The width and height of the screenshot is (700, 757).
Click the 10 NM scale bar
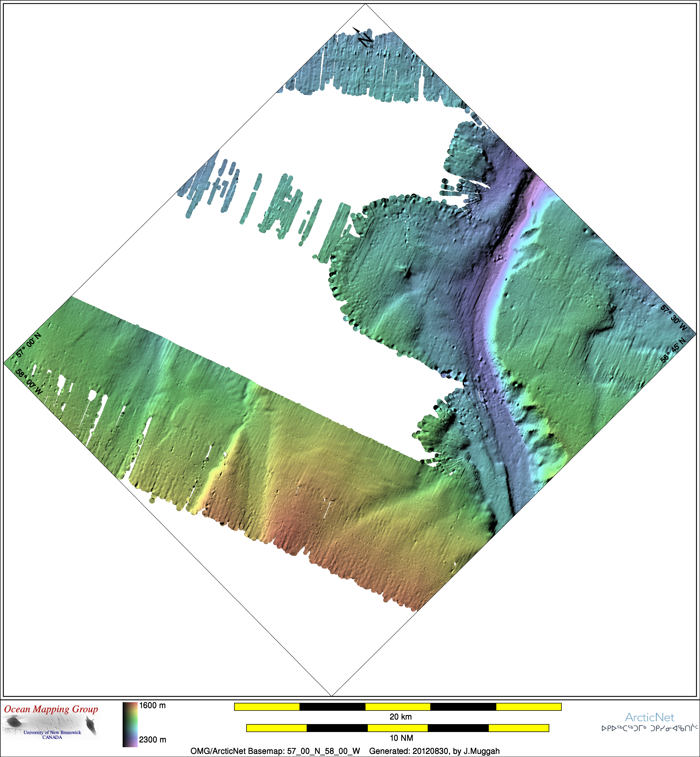pyautogui.click(x=397, y=728)
